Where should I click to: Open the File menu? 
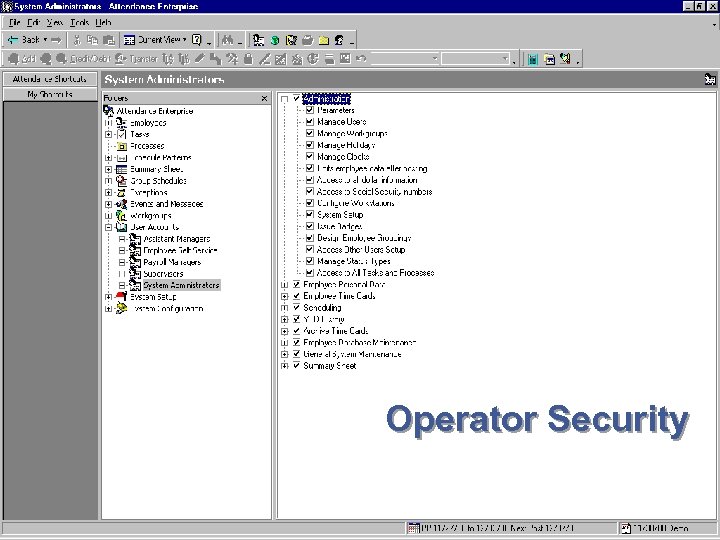point(14,22)
